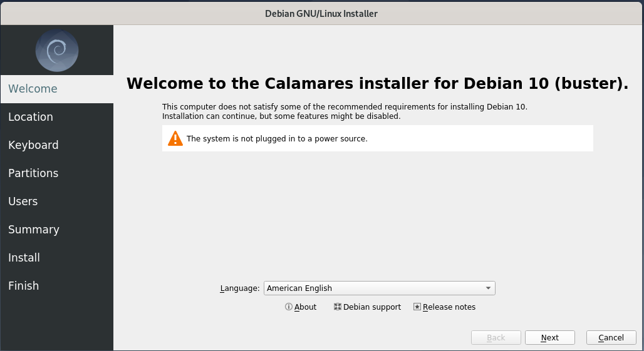Click the Next button
This screenshot has height=351, width=644.
tap(549, 337)
